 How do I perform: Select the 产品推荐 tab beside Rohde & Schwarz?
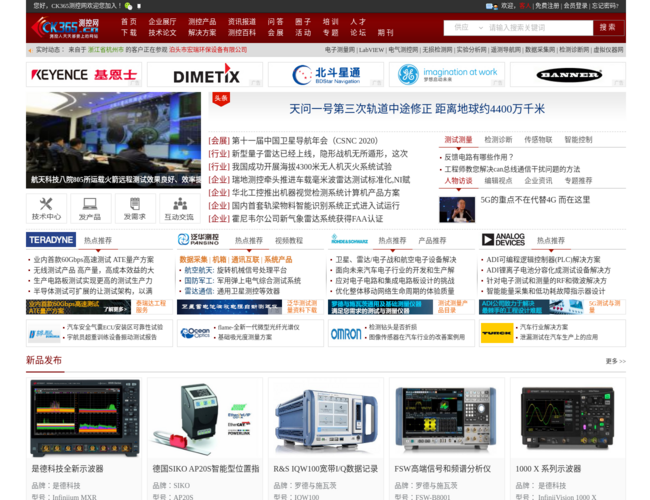pyautogui.click(x=432, y=240)
